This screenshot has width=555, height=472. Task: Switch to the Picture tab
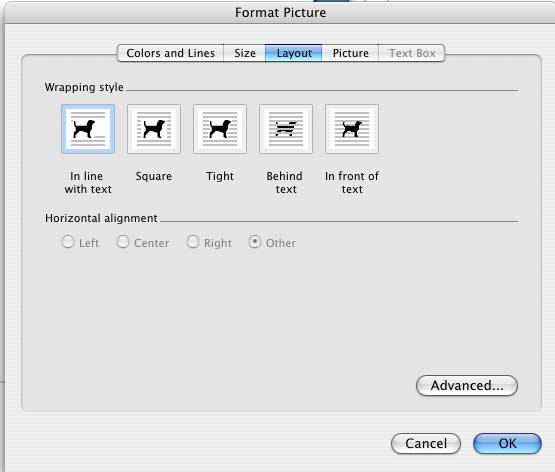pos(350,53)
